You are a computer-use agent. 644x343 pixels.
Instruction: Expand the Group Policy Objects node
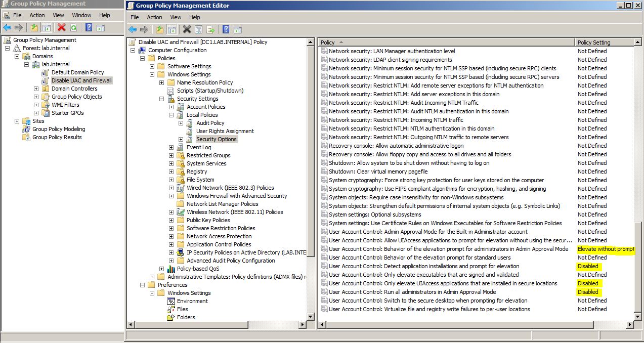pyautogui.click(x=36, y=97)
